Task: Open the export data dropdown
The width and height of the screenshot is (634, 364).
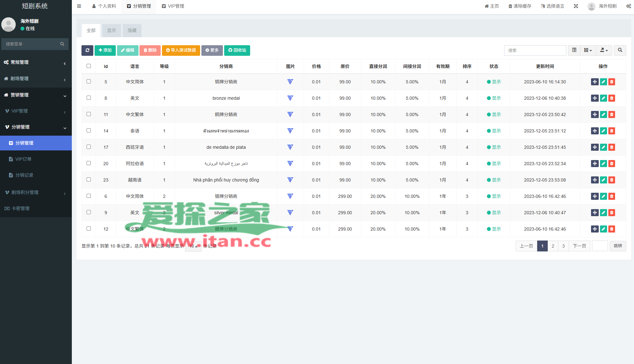Action: (604, 50)
